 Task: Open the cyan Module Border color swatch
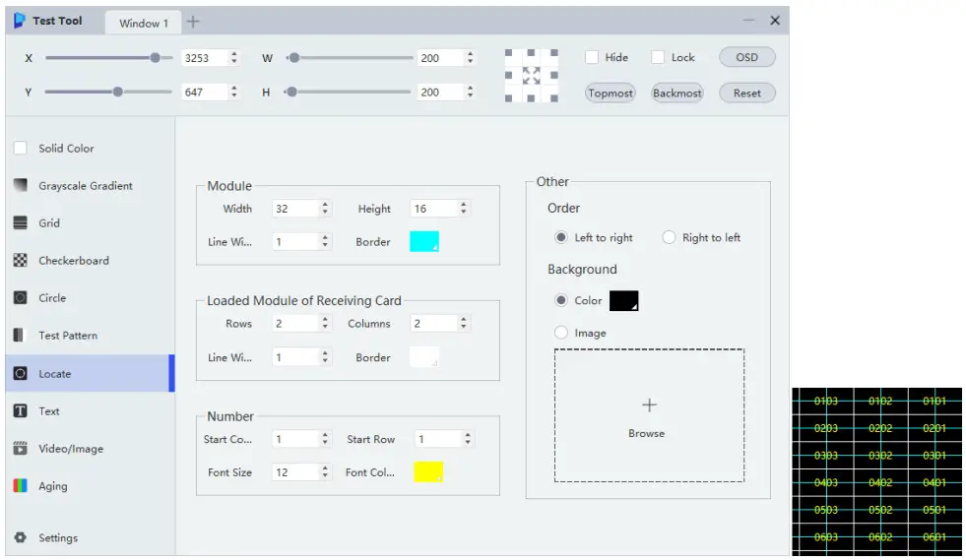coord(423,241)
